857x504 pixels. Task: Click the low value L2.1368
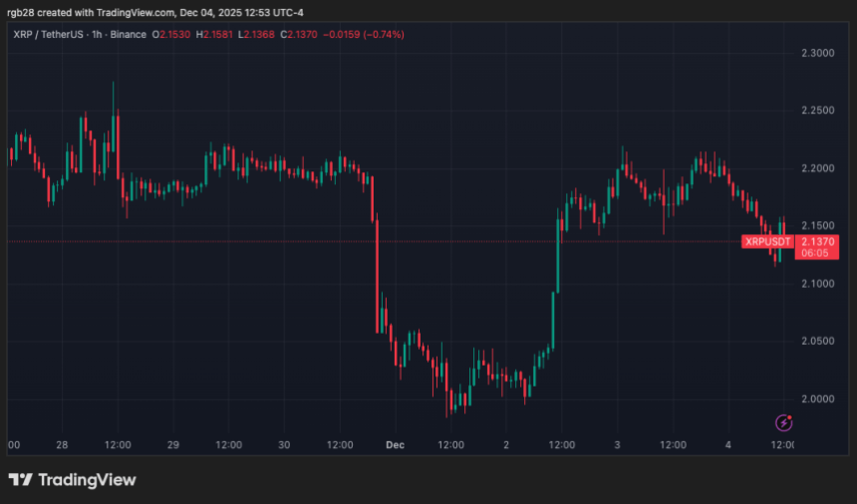(x=256, y=35)
